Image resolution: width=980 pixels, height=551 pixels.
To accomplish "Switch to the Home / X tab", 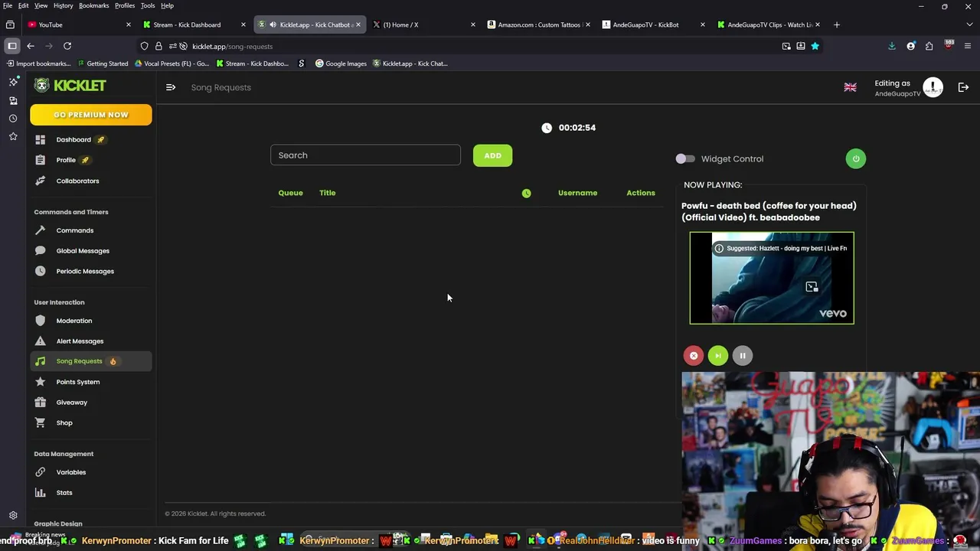I will coord(423,24).
